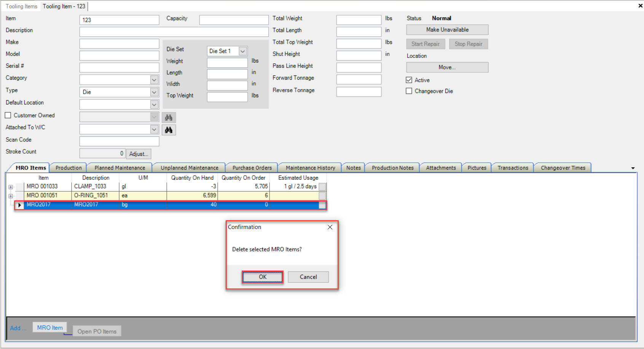Enable the Changeover Die checkbox
The height and width of the screenshot is (349, 644).
(409, 91)
